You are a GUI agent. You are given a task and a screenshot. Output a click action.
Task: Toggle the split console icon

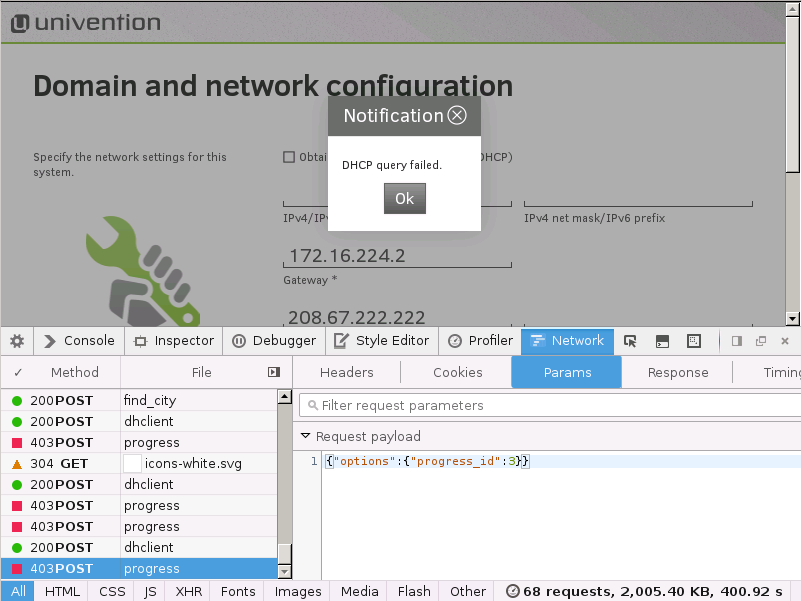662,341
